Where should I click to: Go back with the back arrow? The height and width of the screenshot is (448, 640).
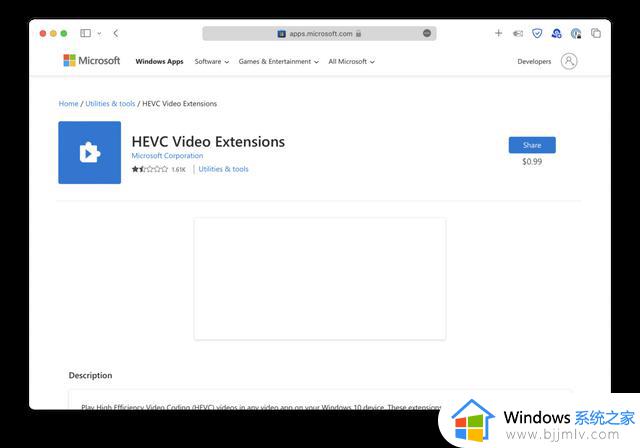pyautogui.click(x=116, y=33)
